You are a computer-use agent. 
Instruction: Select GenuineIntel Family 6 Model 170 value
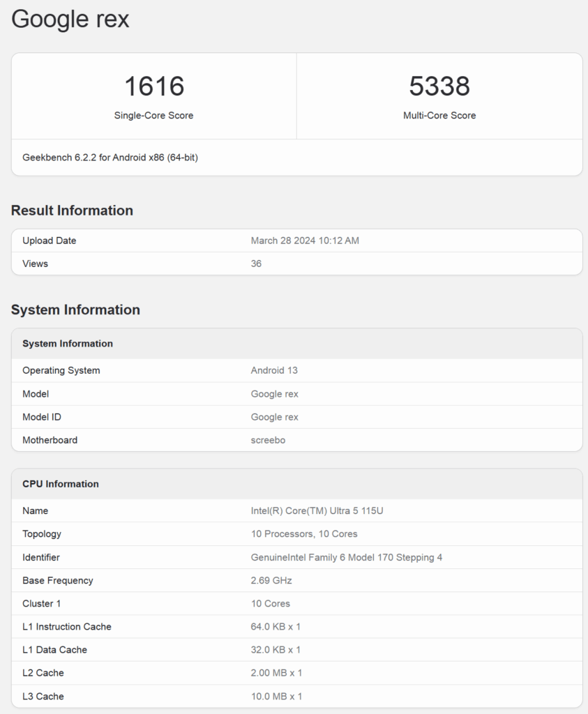[347, 557]
